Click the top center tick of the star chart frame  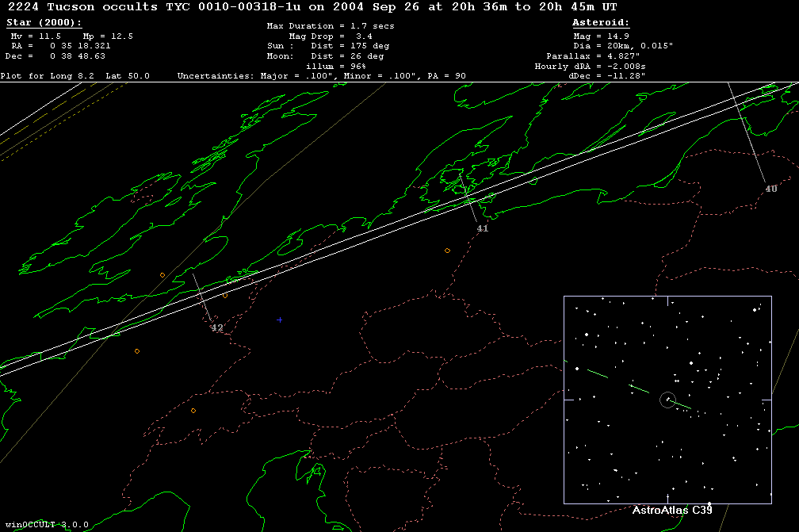[667, 300]
